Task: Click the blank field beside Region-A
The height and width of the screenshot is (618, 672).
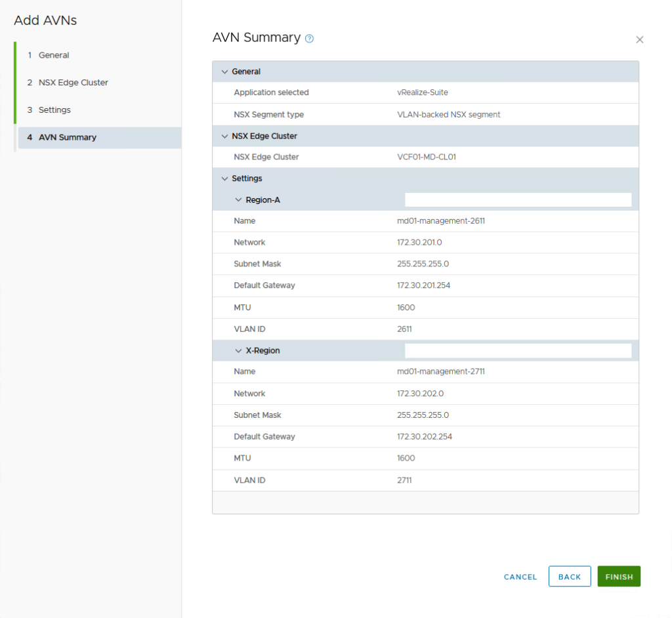Action: point(518,199)
